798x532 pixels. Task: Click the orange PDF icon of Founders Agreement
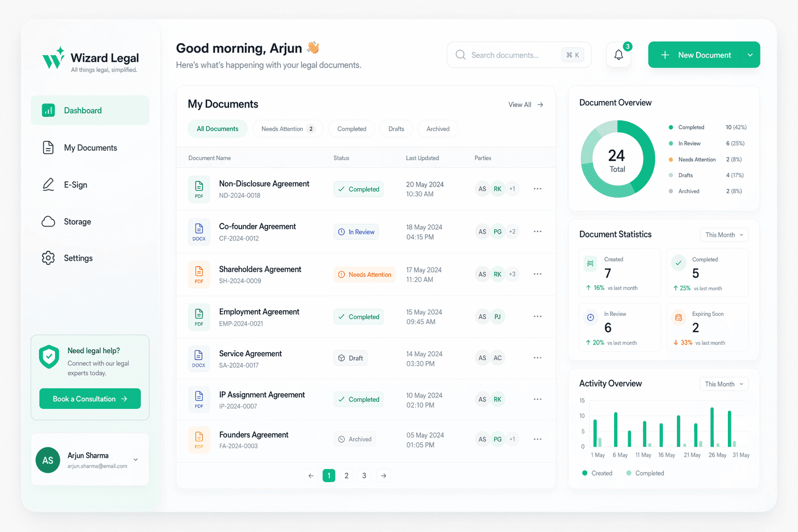pyautogui.click(x=199, y=440)
